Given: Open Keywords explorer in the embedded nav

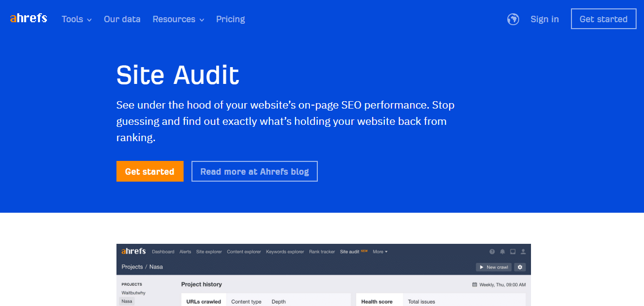Looking at the screenshot, I should (x=285, y=252).
